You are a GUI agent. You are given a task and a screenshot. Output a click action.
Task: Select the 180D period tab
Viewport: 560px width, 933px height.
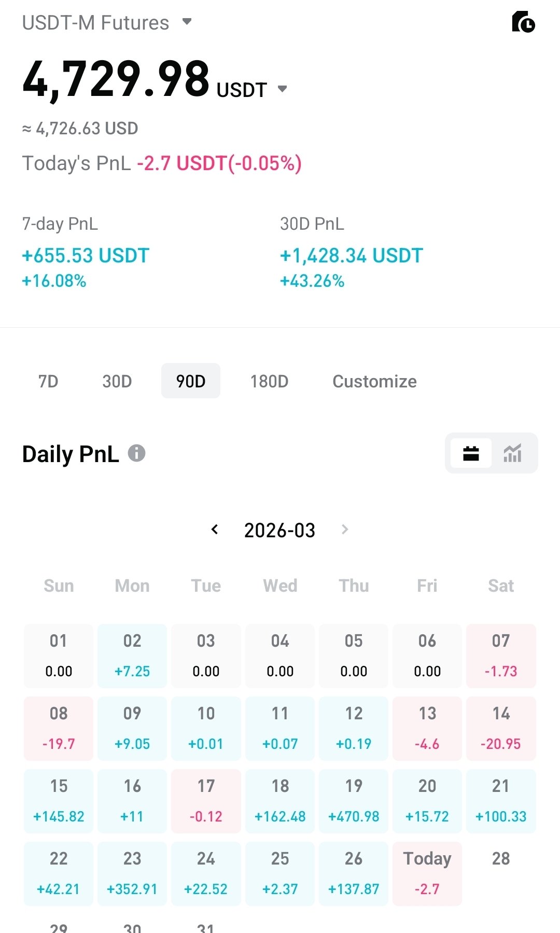coord(269,381)
